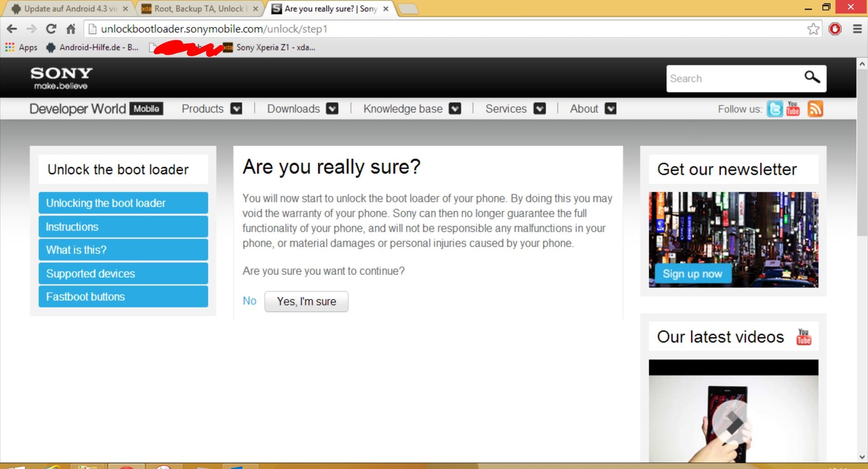The width and height of the screenshot is (868, 469).
Task: Click the No link to cancel
Action: pos(250,301)
